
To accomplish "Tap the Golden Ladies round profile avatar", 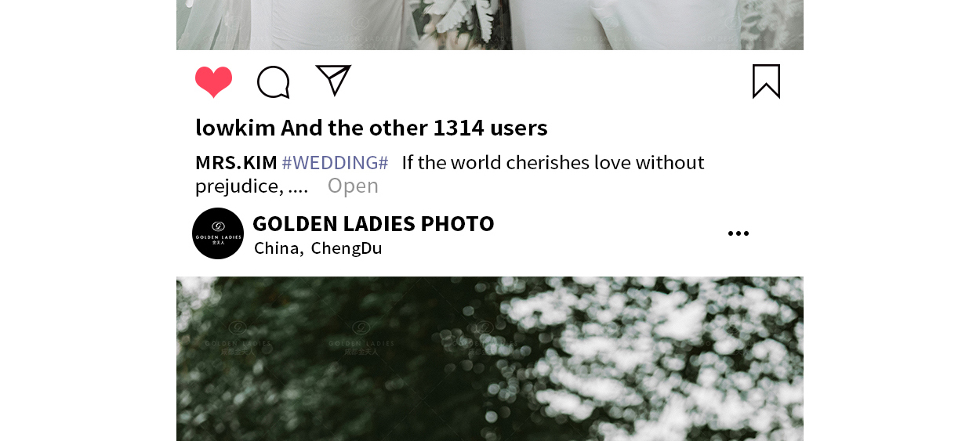I will pyautogui.click(x=218, y=233).
